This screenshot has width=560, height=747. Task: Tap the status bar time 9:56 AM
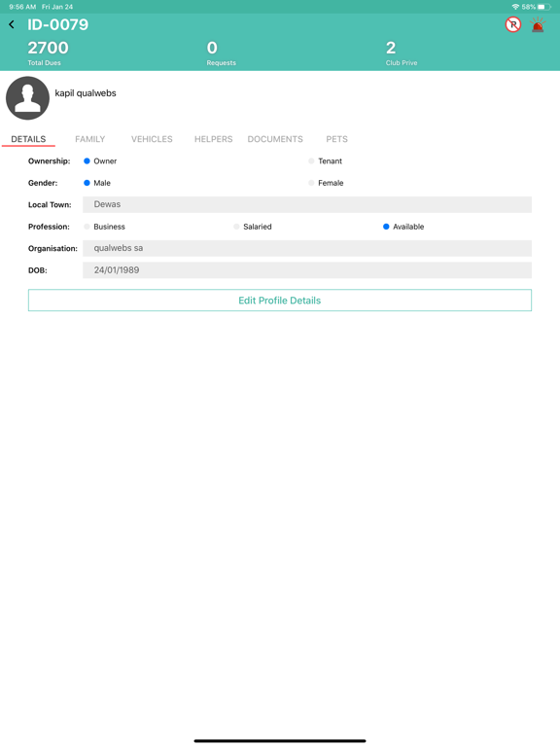click(22, 7)
